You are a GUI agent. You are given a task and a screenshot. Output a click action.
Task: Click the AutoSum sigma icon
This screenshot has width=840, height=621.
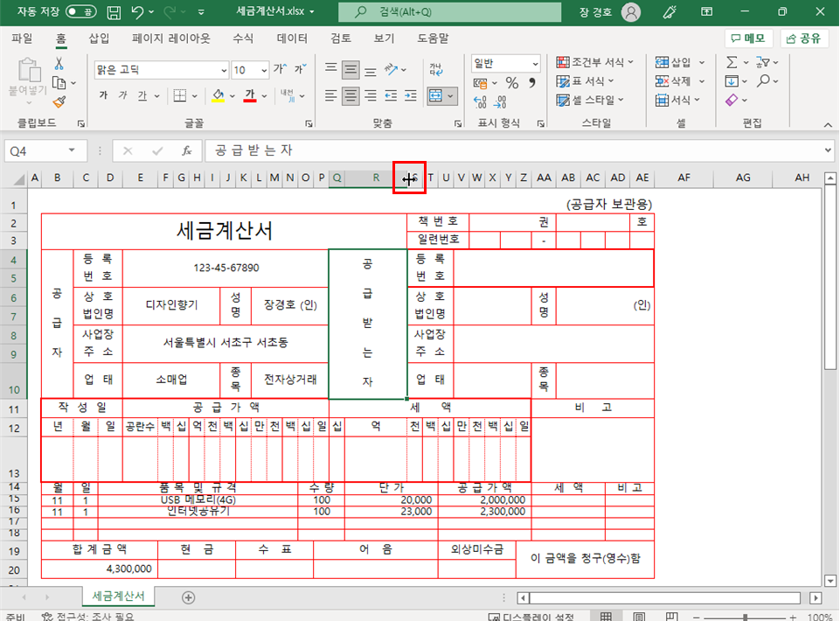pos(732,62)
